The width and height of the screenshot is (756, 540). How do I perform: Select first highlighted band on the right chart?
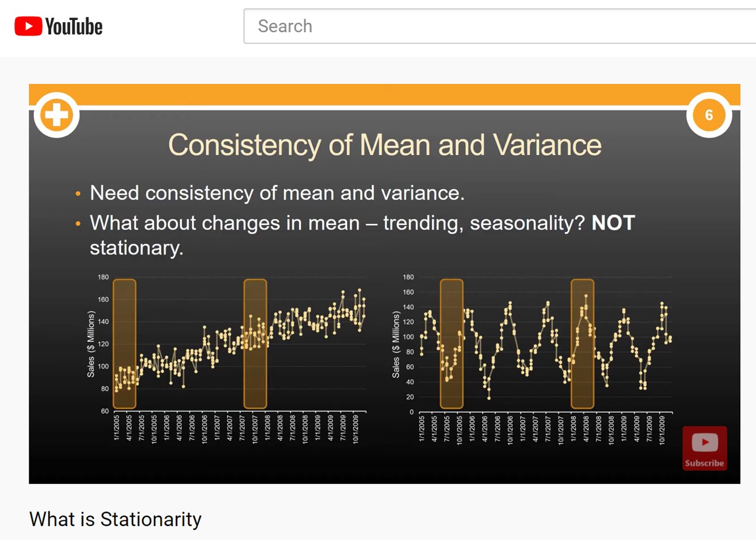[x=452, y=343]
